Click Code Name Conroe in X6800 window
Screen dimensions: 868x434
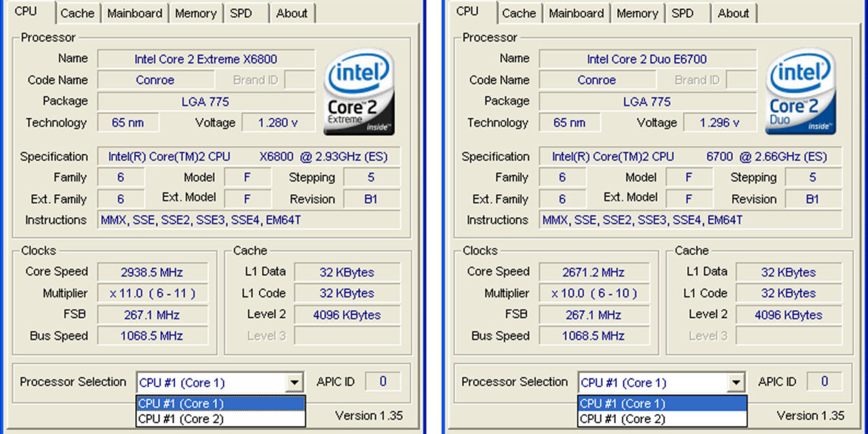click(x=155, y=80)
